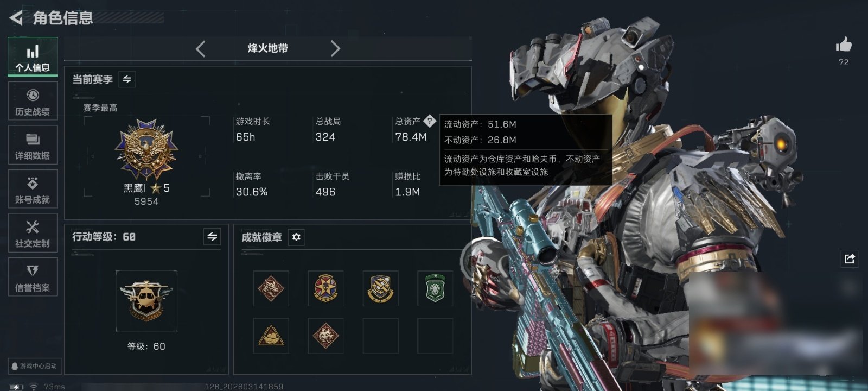
Task: Open the 烽火地带 mode selector
Action: click(268, 48)
